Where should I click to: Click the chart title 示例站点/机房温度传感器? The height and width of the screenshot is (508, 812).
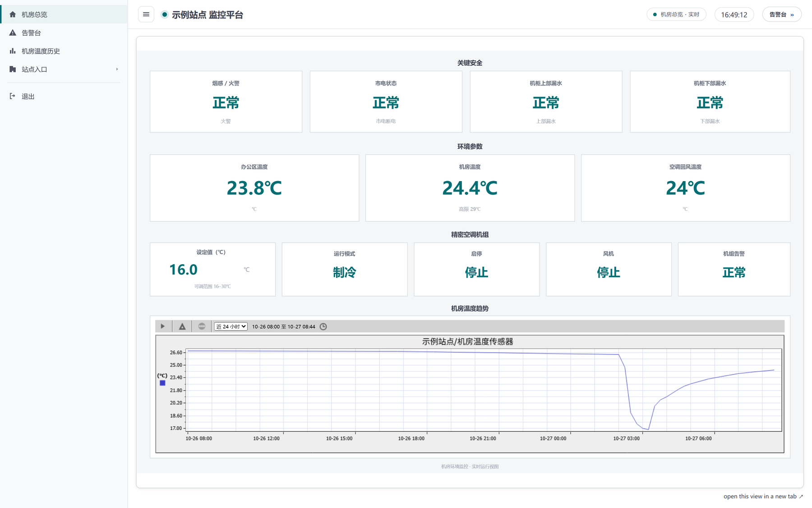(x=467, y=342)
